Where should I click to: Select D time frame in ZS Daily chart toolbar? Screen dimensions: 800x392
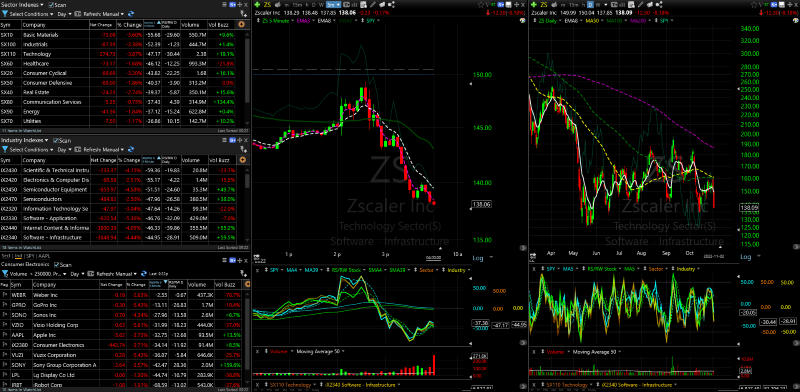[590, 5]
